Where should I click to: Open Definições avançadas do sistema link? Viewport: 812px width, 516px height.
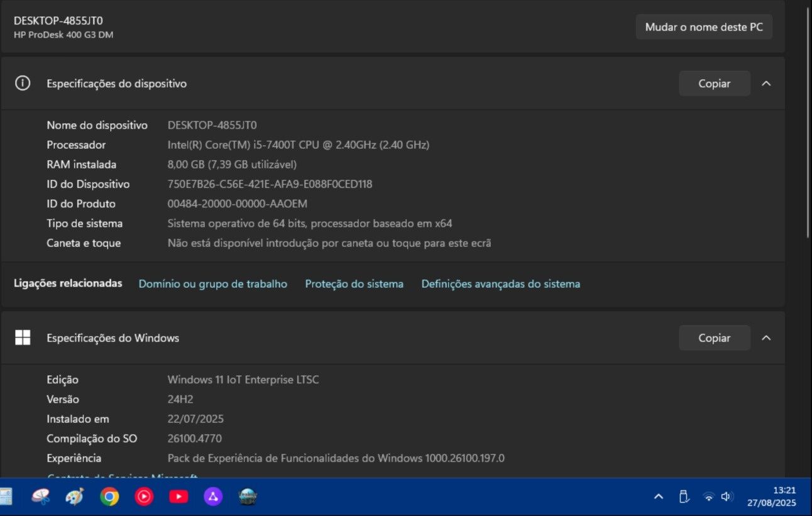pos(501,284)
